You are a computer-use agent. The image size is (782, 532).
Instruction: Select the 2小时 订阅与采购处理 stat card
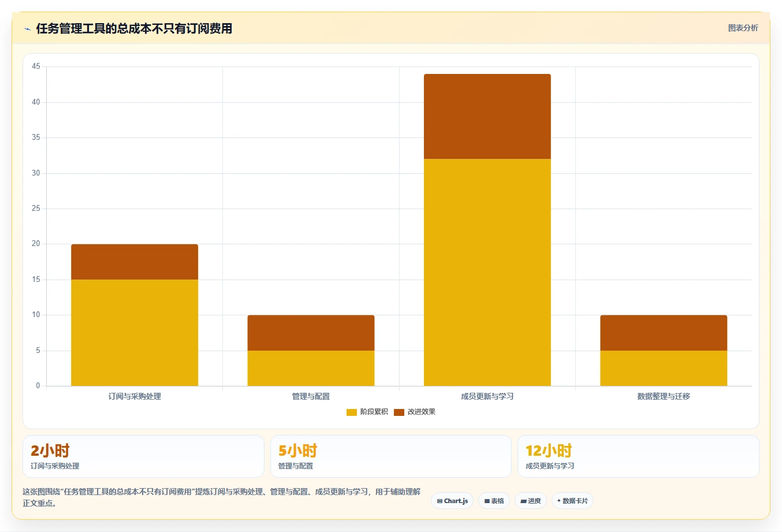[143, 456]
